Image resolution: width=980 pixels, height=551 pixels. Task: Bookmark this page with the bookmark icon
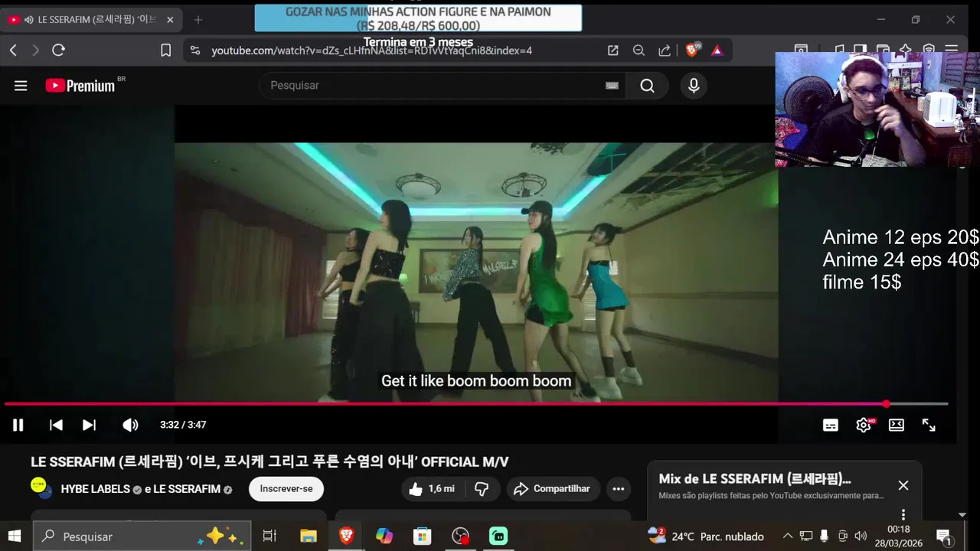click(x=165, y=51)
